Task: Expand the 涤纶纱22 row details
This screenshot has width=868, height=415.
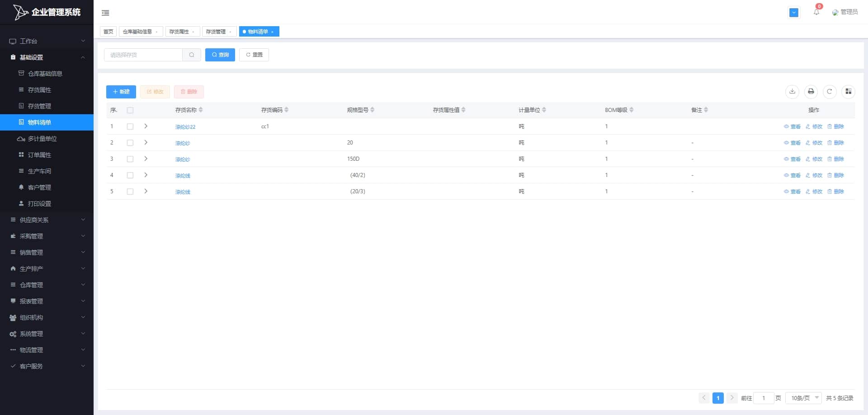Action: (146, 126)
